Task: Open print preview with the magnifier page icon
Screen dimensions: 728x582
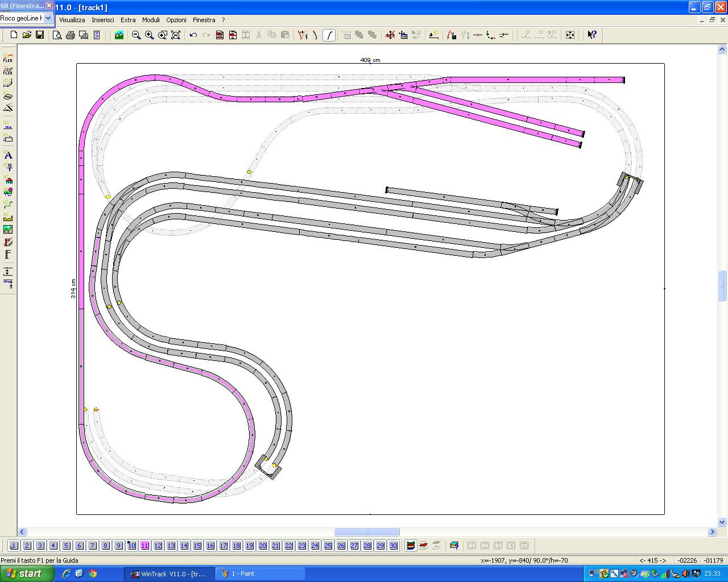Action: 57,35
